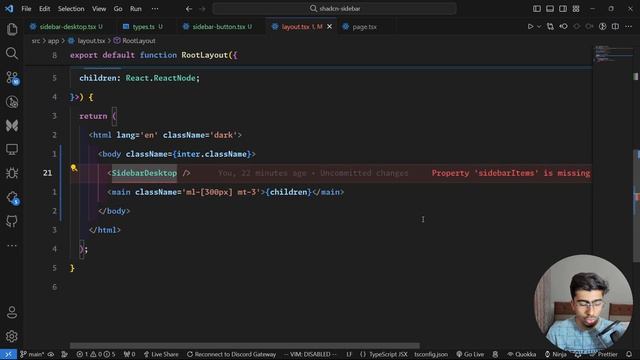Image resolution: width=640 pixels, height=360 pixels.
Task: Click Quokka in status bar
Action: 522,354
